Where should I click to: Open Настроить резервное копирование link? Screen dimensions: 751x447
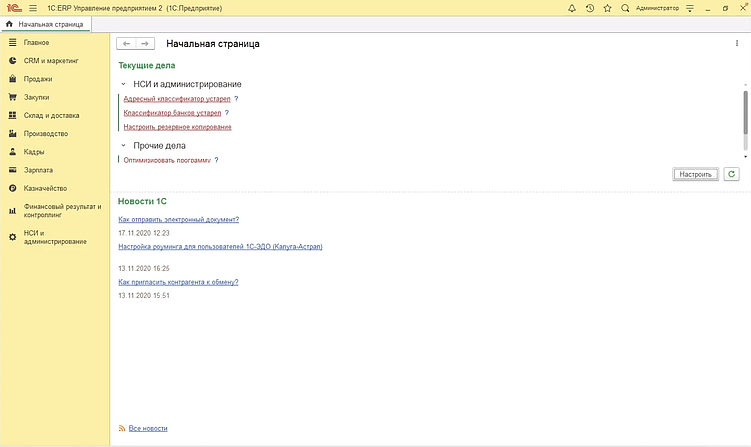click(178, 127)
